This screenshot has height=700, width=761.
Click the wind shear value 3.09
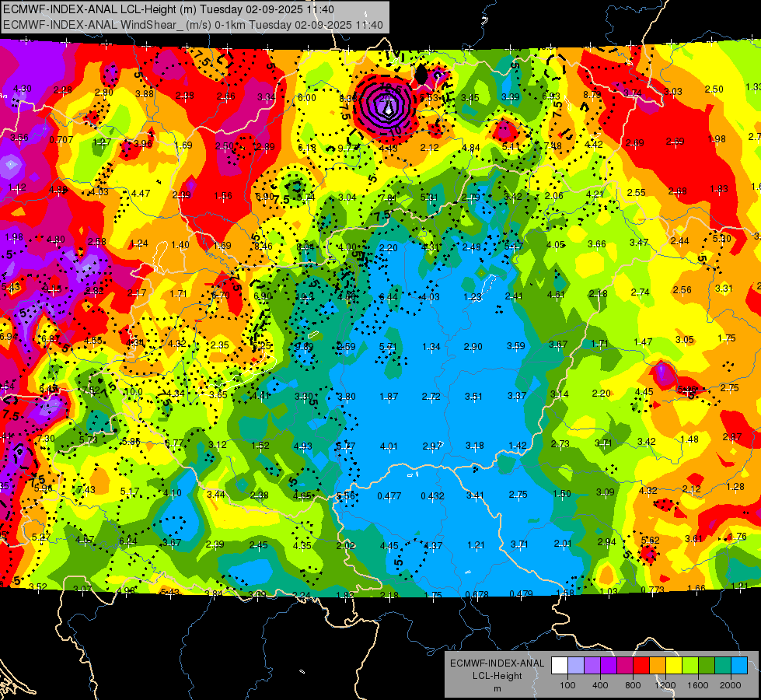click(x=606, y=492)
